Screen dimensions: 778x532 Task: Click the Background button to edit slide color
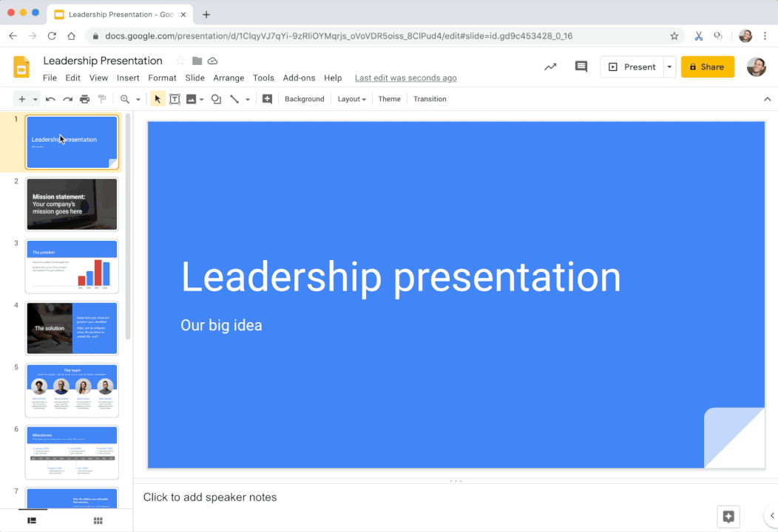304,98
